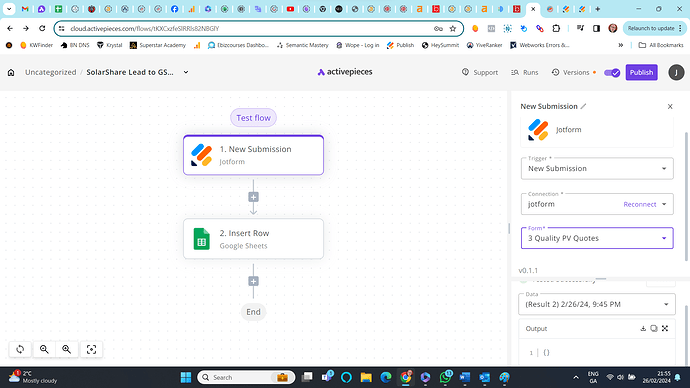Click the Test flow button

click(253, 118)
